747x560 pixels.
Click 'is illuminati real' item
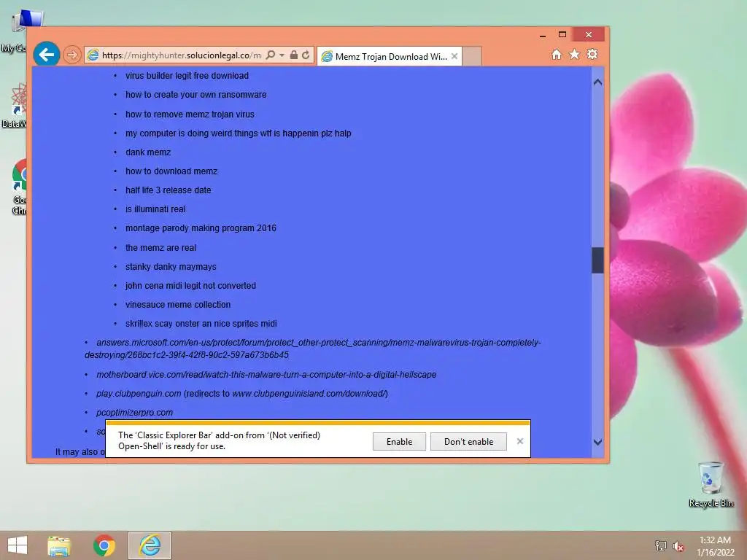click(x=155, y=209)
